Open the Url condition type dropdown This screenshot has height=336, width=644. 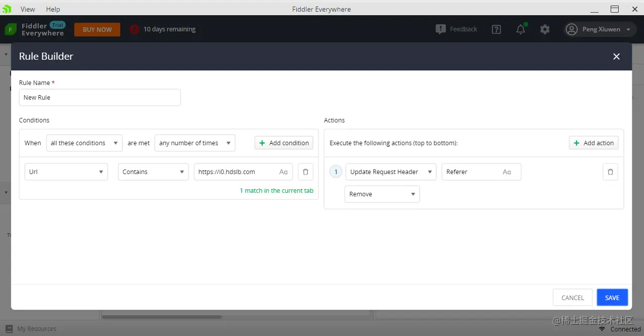click(x=66, y=172)
